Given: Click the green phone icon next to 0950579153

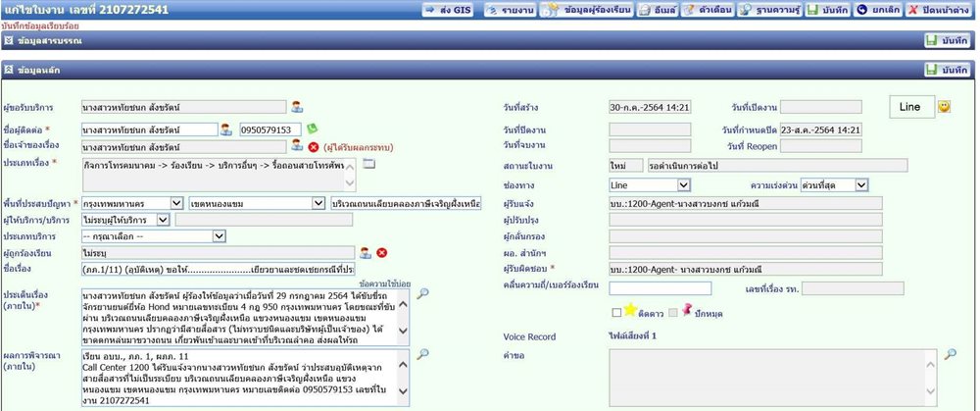Looking at the screenshot, I should [312, 128].
